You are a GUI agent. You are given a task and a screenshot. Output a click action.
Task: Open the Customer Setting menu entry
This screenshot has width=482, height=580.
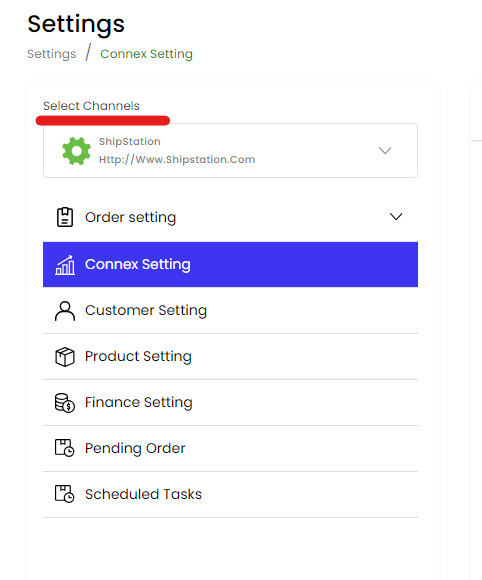click(230, 310)
